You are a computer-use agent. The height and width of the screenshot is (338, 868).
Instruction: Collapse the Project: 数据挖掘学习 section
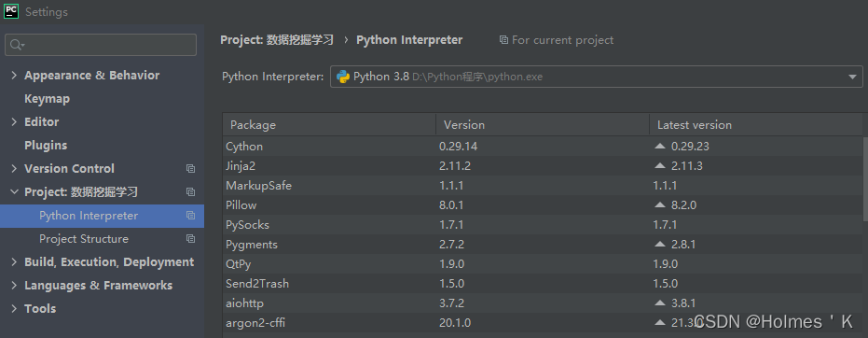click(x=14, y=191)
